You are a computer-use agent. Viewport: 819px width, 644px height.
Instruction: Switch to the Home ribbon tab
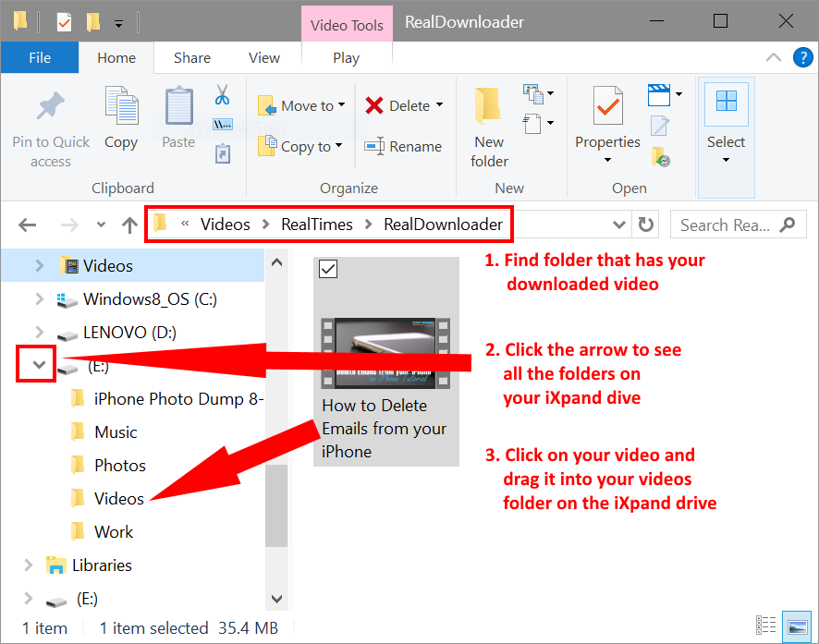(x=116, y=58)
